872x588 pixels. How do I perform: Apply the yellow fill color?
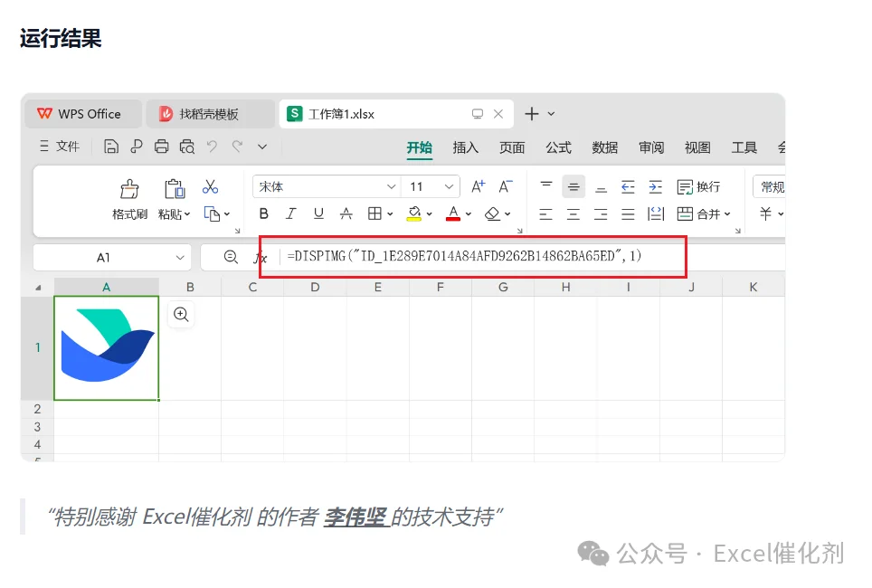coord(414,213)
